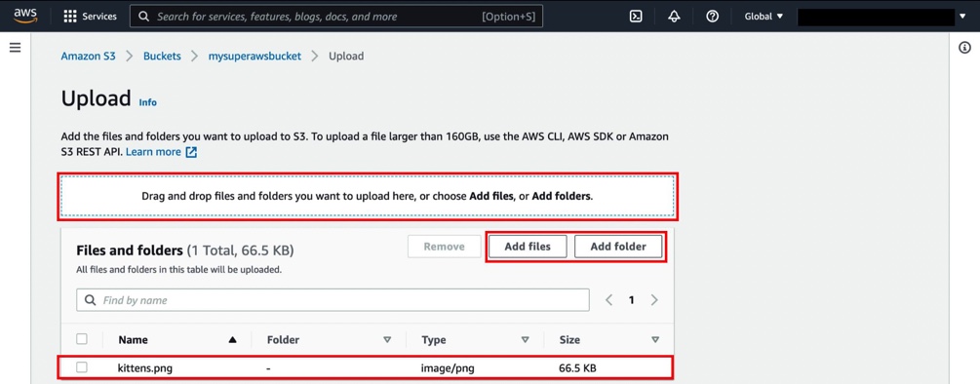Expand the left hamburger navigation menu
The height and width of the screenshot is (384, 980).
tap(15, 48)
